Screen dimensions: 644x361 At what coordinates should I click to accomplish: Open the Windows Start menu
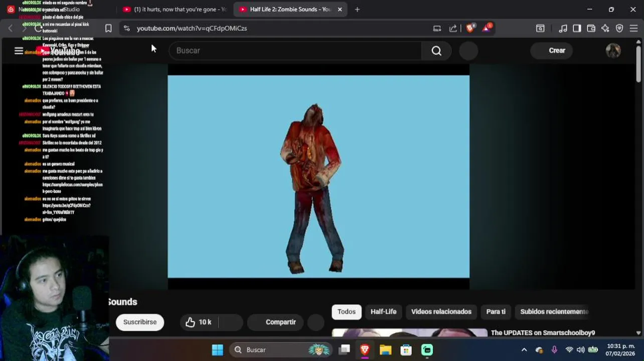coord(217,350)
